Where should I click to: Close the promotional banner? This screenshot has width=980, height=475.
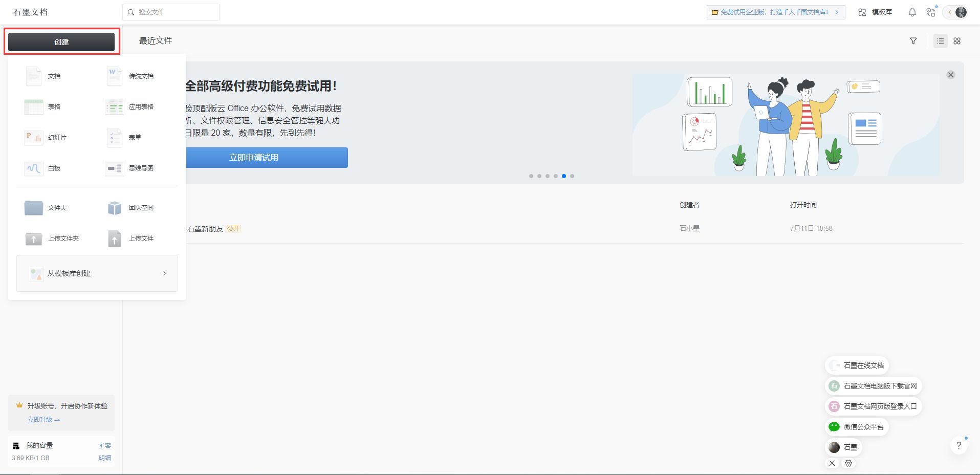click(951, 75)
